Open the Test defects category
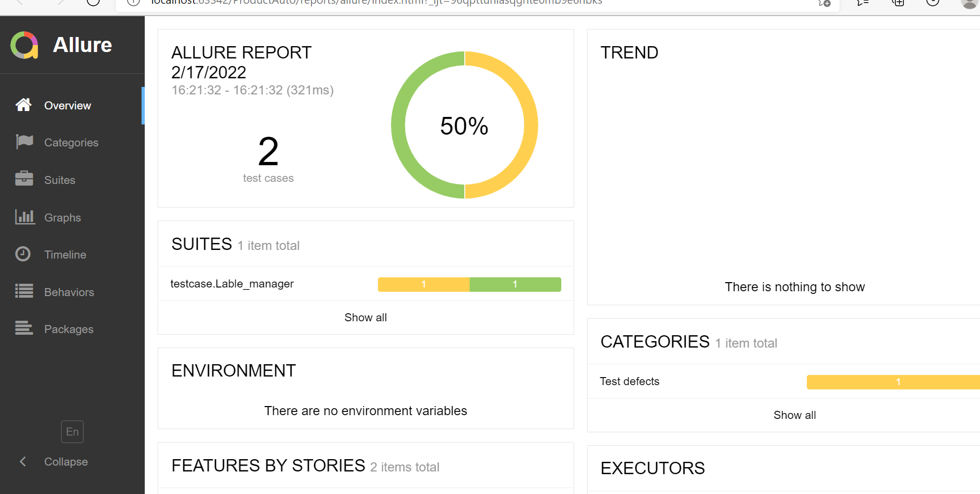The image size is (980, 494). 629,381
